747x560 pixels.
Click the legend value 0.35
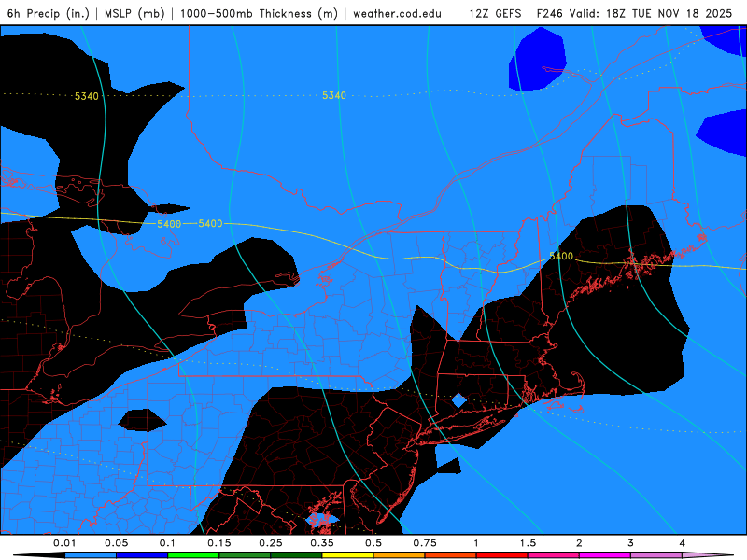[x=322, y=543]
